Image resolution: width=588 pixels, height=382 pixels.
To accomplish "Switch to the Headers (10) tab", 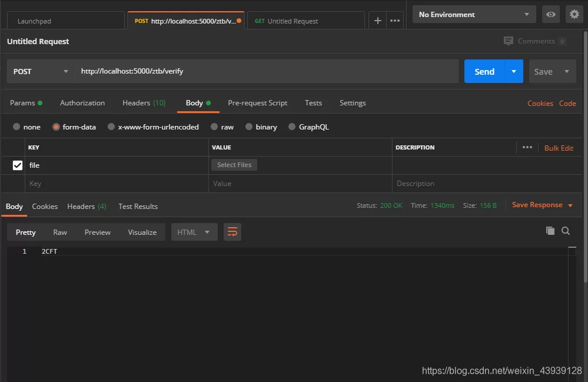I will pyautogui.click(x=144, y=103).
